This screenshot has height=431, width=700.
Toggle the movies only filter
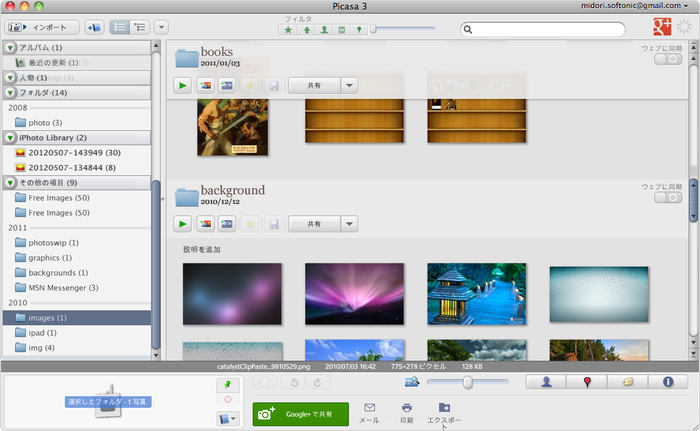tap(342, 30)
